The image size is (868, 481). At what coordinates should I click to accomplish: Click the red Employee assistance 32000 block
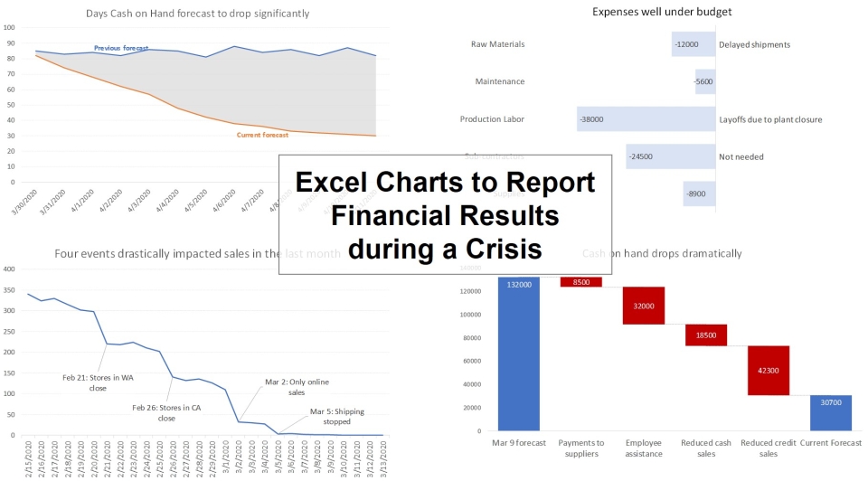(x=643, y=306)
